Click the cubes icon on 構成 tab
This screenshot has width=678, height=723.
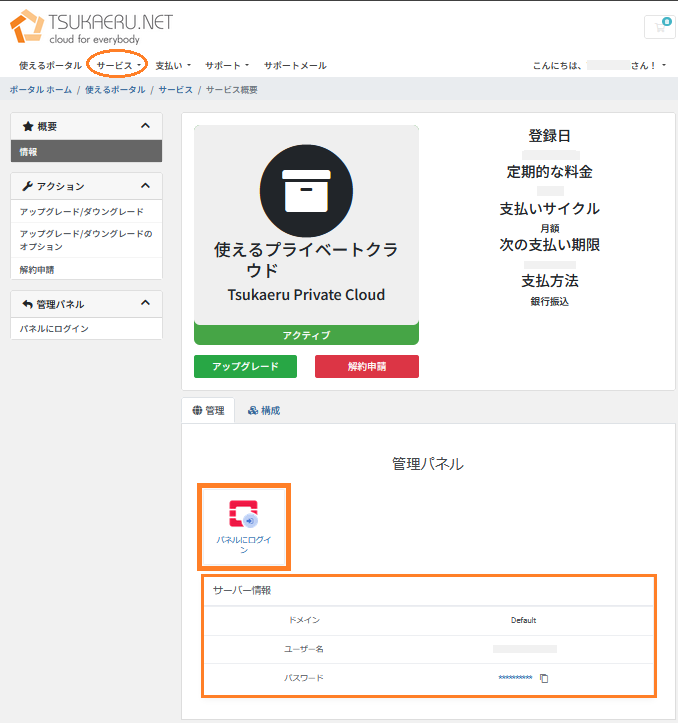click(253, 410)
